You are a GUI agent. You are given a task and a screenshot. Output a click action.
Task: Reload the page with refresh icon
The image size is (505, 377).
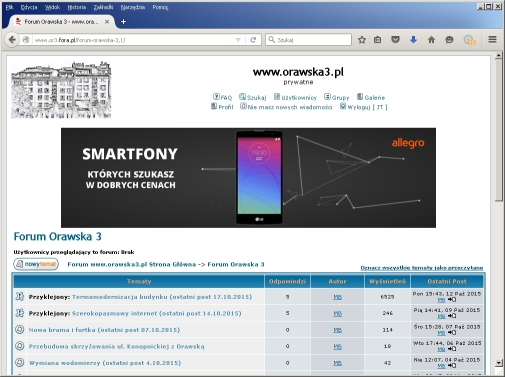(253, 40)
